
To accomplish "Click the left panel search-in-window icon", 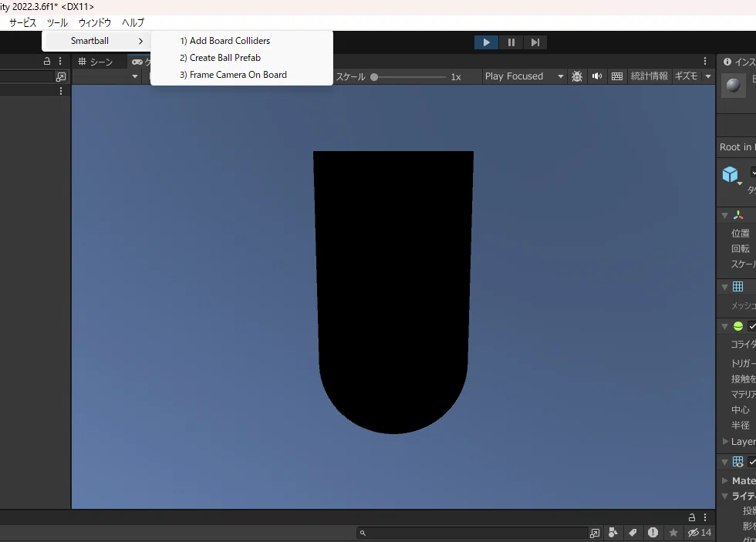I will coord(61,76).
